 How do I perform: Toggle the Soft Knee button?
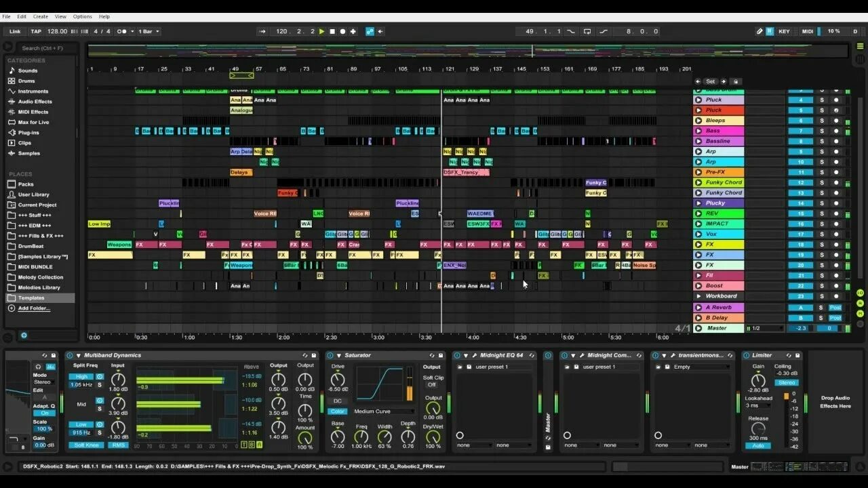(x=85, y=445)
